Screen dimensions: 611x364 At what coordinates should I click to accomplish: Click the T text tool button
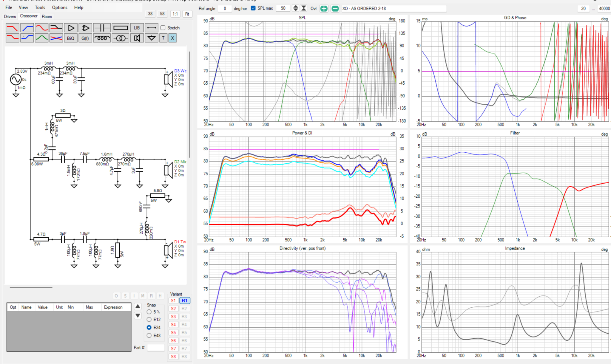click(163, 38)
